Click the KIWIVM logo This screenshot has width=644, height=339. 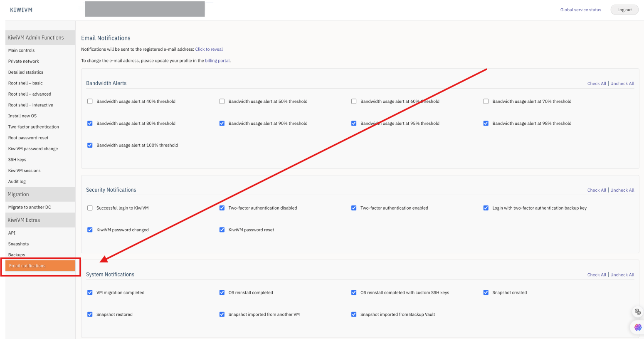click(x=21, y=10)
